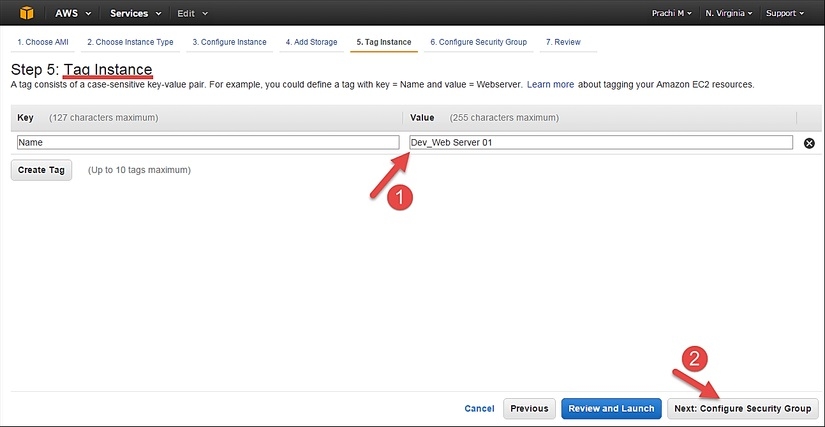Viewport: 825px width, 427px height.
Task: Click the Key input field containing Name
Action: (208, 143)
